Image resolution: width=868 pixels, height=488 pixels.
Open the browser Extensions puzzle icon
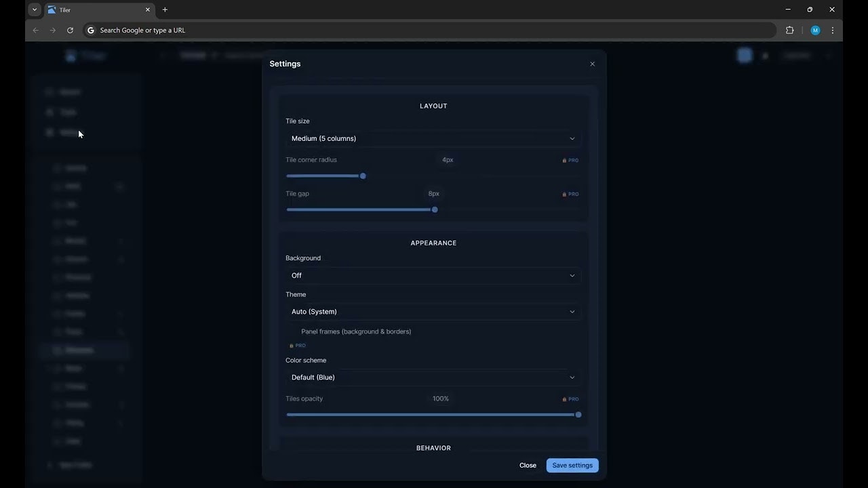coord(789,30)
